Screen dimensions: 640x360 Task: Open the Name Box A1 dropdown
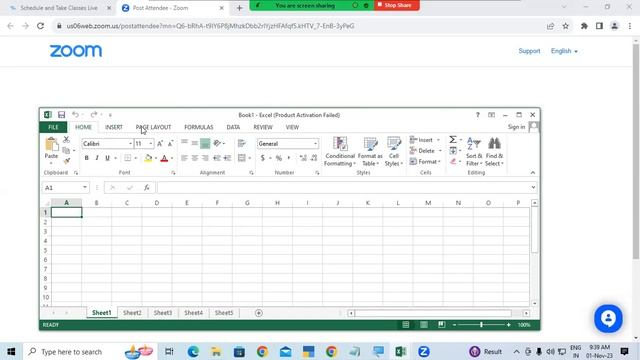pos(84,187)
